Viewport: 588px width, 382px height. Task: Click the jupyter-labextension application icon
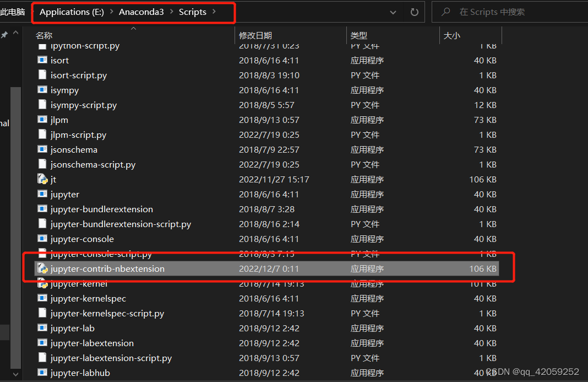[x=42, y=342]
